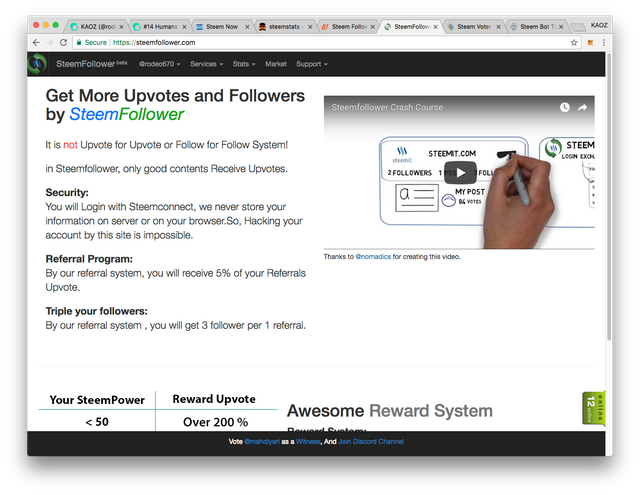Image resolution: width=640 pixels, height=495 pixels.
Task: Click the Share arrow icon on video
Action: point(582,107)
